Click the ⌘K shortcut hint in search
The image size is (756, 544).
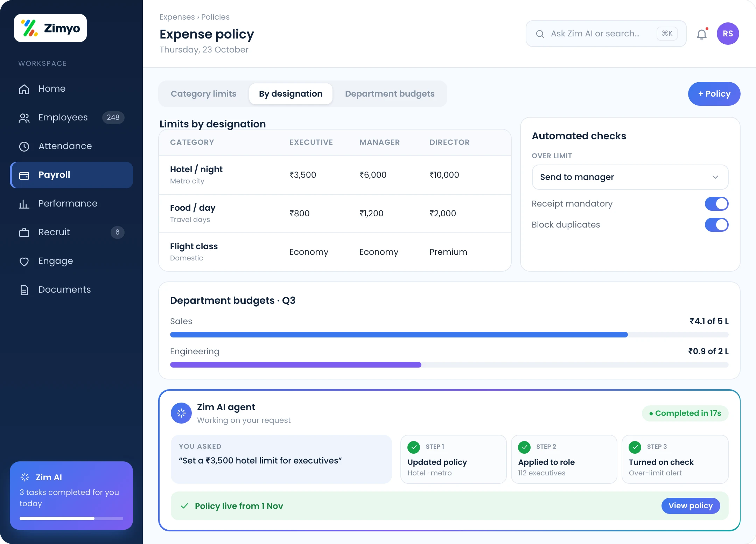click(x=667, y=34)
